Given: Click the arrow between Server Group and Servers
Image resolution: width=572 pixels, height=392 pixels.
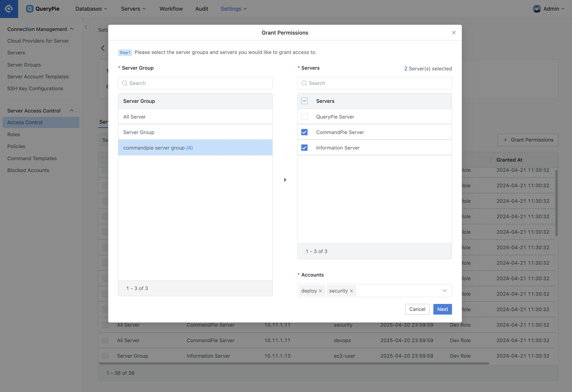Looking at the screenshot, I should 285,180.
